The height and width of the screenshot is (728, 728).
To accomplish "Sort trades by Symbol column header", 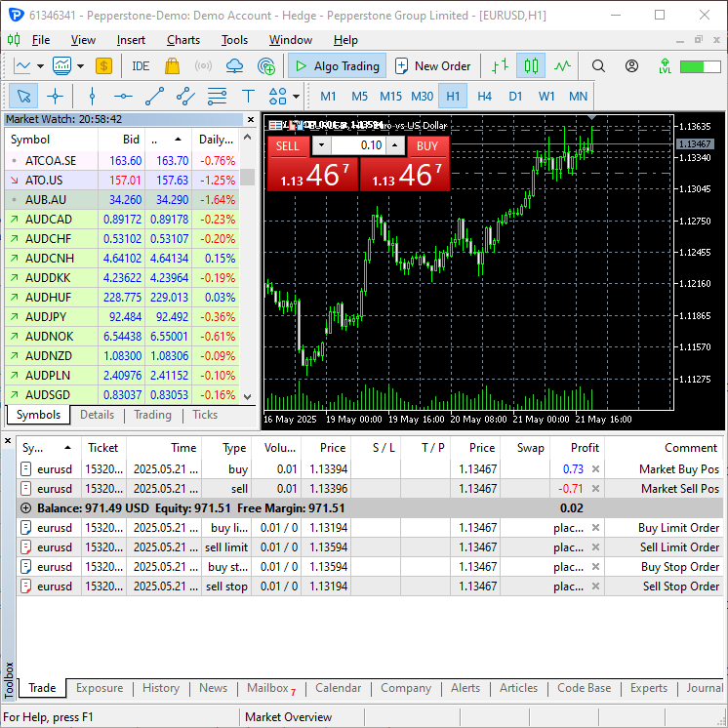I will [49, 448].
